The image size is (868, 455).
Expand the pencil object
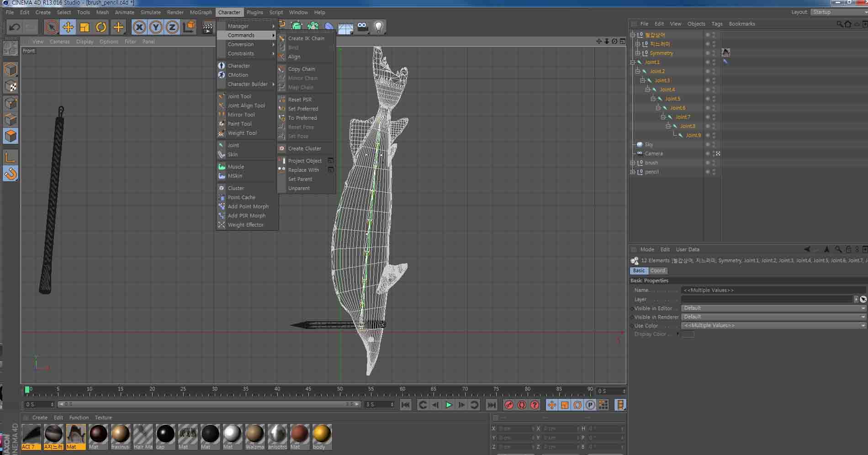633,172
